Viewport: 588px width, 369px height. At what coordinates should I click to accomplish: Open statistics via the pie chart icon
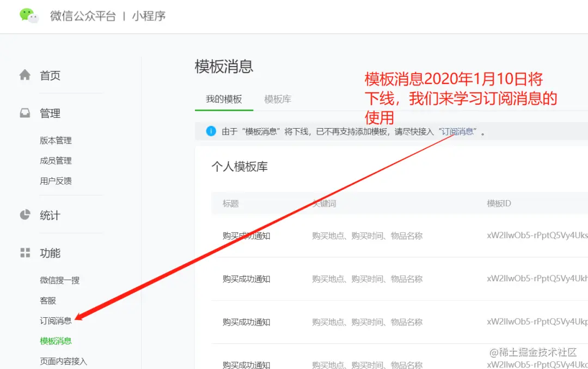25,215
